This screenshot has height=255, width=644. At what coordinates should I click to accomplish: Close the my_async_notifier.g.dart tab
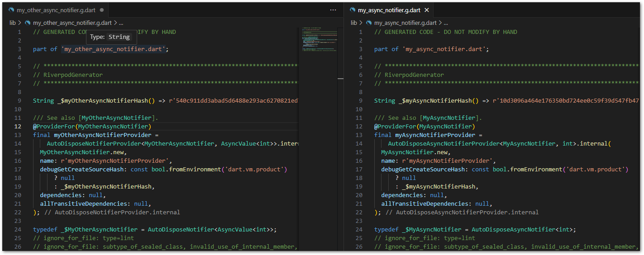tap(427, 10)
